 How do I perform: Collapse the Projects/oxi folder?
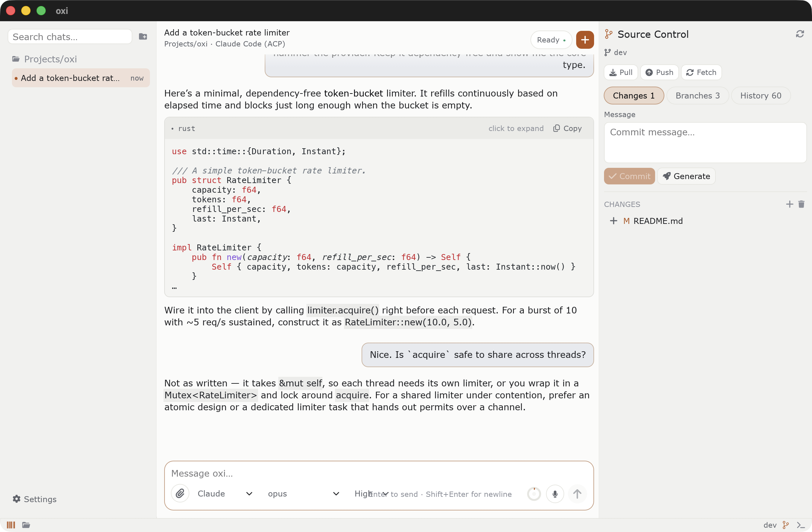(x=44, y=59)
